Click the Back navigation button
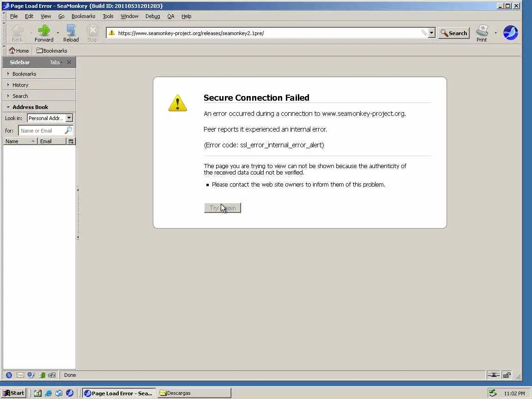 point(17,33)
